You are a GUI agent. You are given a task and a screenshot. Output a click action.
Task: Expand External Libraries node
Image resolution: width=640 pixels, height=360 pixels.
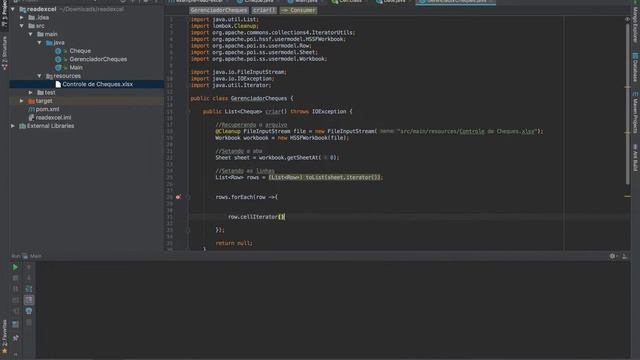13,126
